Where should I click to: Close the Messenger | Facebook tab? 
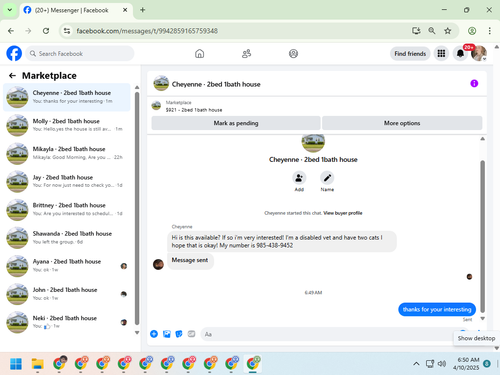125,10
